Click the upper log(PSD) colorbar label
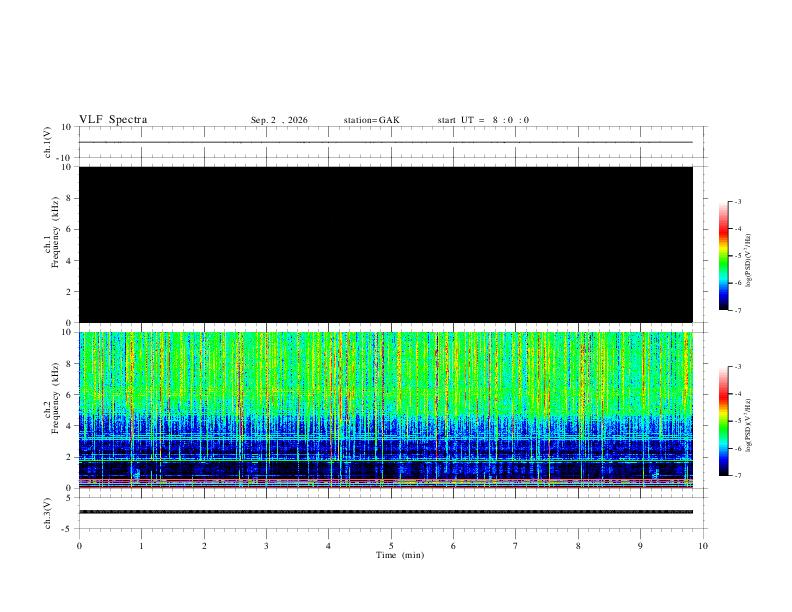This screenshot has height=612, width=792. coord(748,260)
